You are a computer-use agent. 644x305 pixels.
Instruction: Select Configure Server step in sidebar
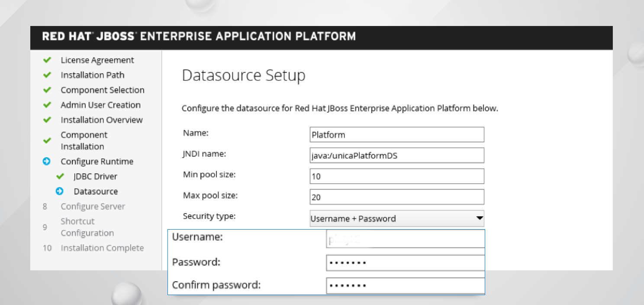click(93, 207)
